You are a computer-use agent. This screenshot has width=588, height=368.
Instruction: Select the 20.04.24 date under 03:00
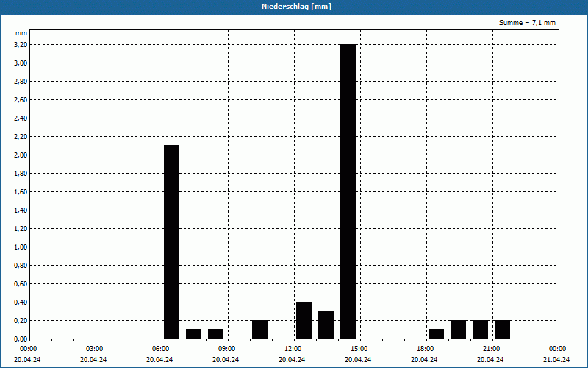point(93,360)
